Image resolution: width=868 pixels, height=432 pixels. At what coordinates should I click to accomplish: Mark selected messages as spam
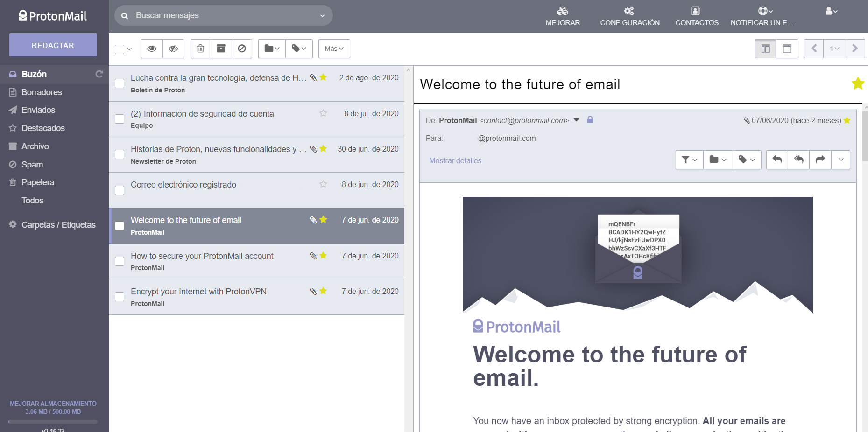tap(242, 49)
